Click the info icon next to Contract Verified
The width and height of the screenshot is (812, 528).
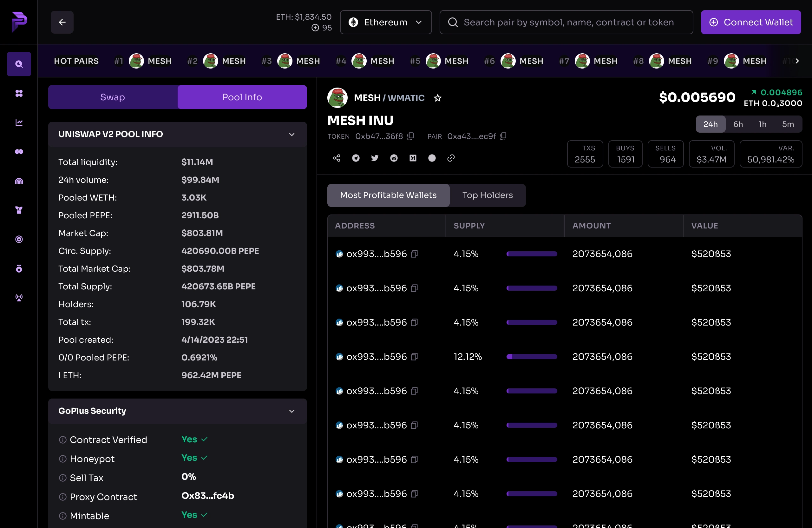pos(63,439)
